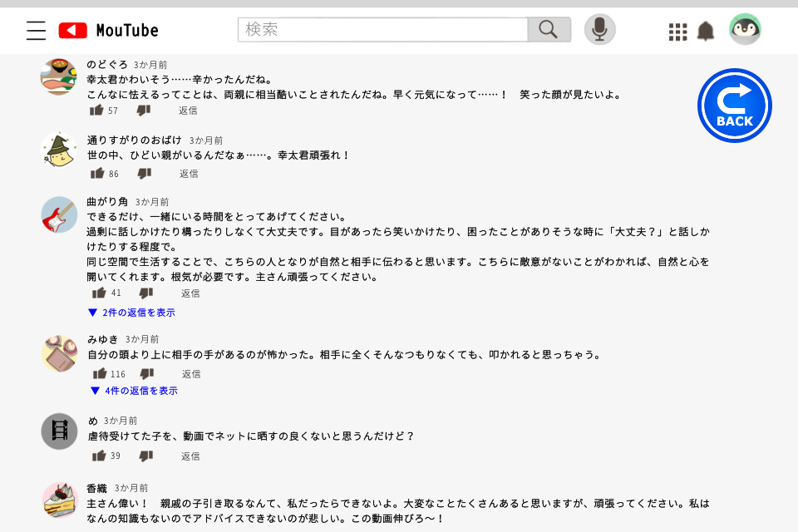Click the magnifying glass search button
Screen dimensions: 798x532
click(x=549, y=30)
